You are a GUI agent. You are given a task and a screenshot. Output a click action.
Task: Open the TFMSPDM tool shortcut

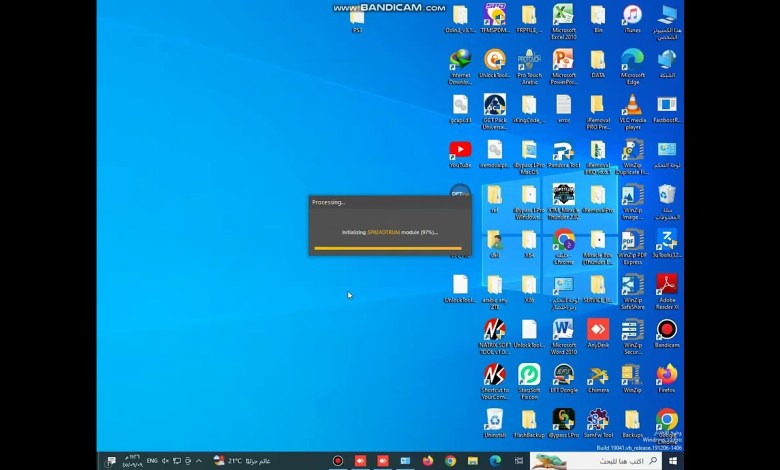(x=494, y=19)
